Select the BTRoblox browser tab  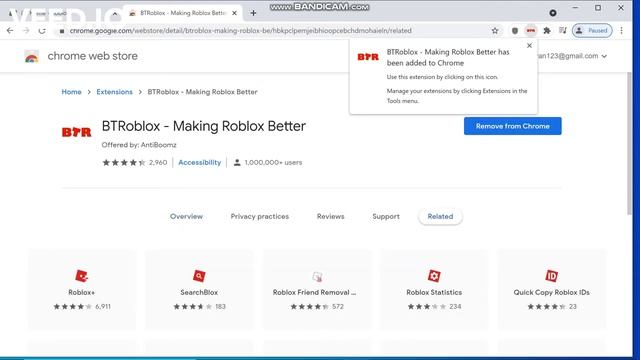click(x=183, y=13)
